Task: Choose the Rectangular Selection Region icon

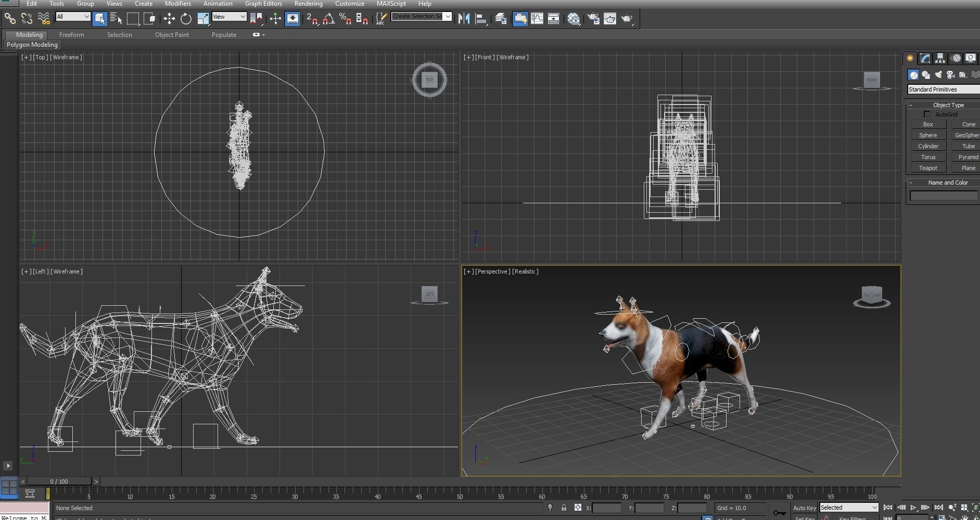Action: (x=133, y=19)
